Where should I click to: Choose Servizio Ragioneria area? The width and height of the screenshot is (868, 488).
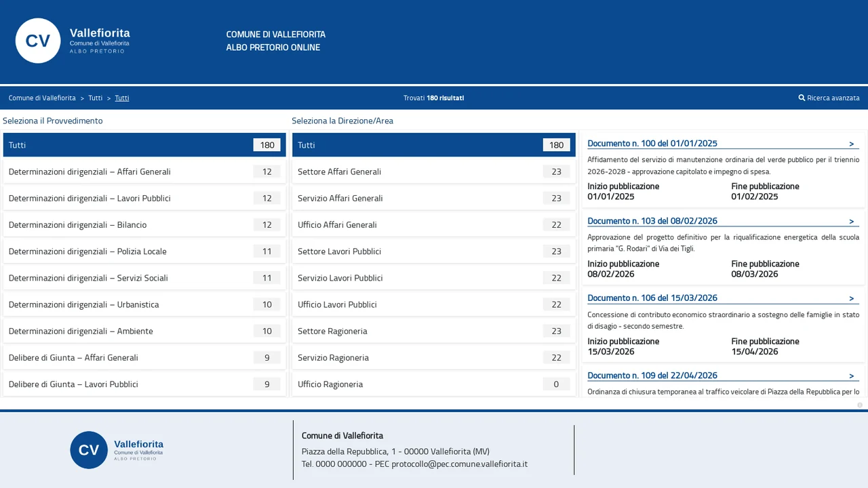[434, 357]
